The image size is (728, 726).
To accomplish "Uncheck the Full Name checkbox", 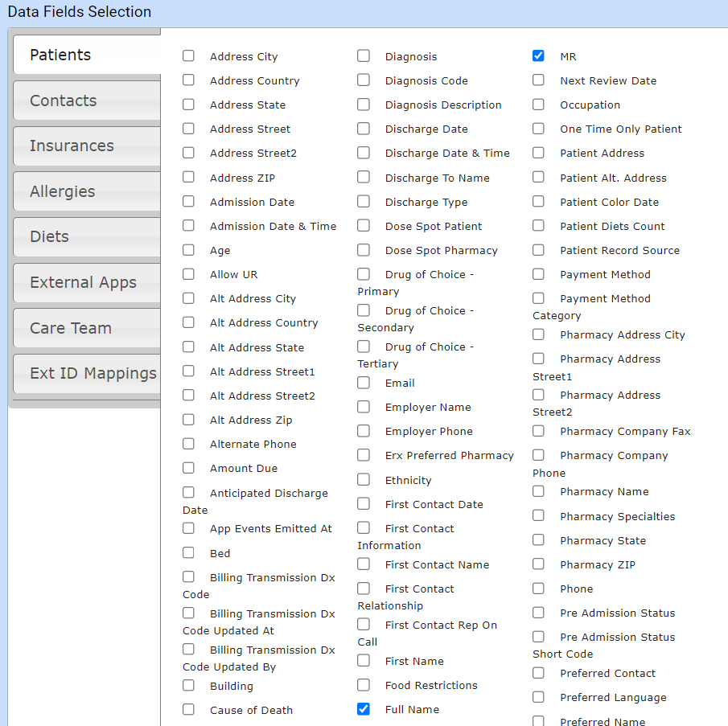I will coord(364,708).
